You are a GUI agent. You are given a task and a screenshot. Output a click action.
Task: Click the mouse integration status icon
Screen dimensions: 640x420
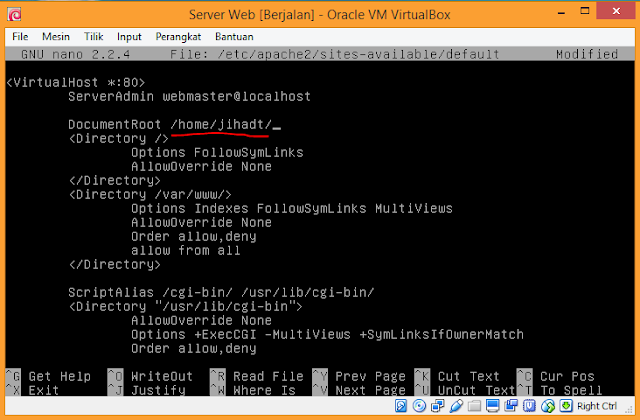(548, 406)
